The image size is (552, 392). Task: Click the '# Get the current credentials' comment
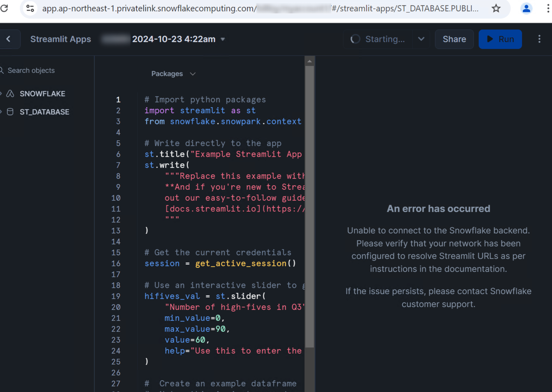coord(218,253)
